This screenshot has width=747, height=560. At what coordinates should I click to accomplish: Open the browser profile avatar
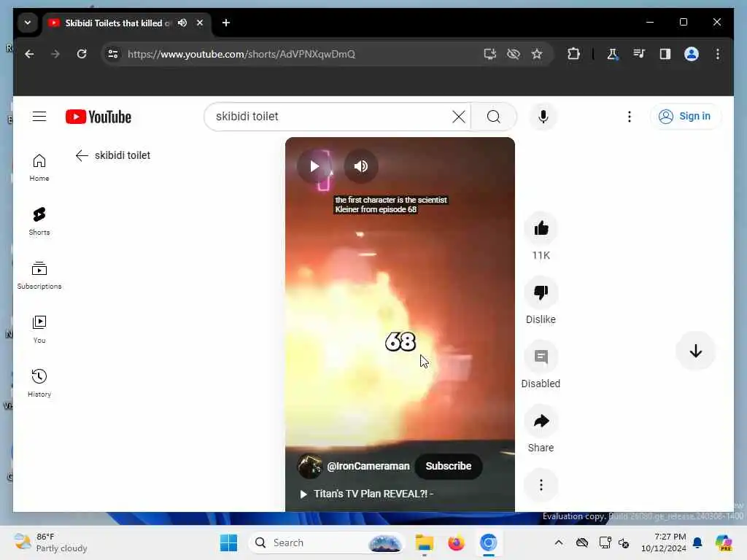point(692,54)
